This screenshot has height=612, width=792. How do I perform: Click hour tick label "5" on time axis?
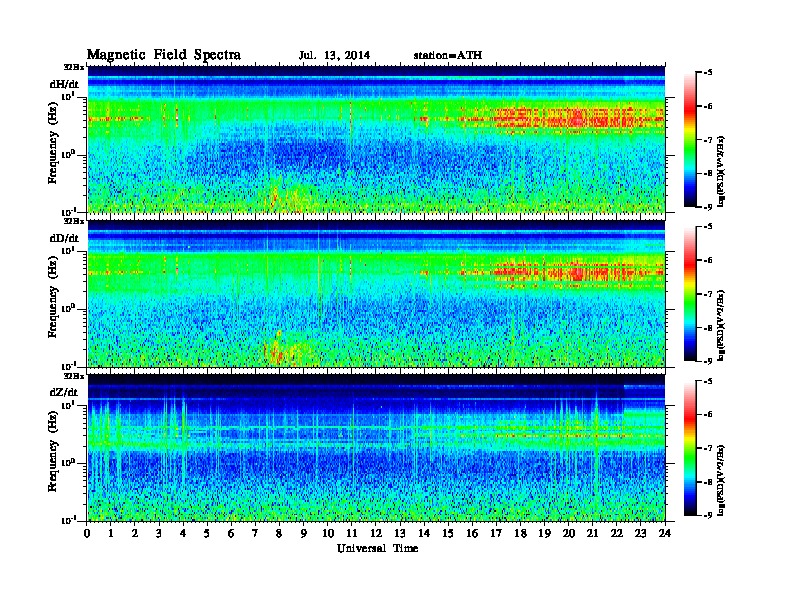(x=207, y=533)
